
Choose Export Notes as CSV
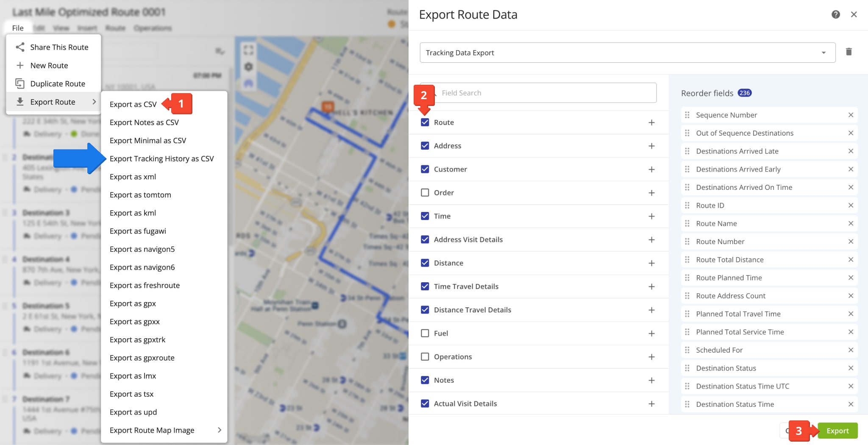pyautogui.click(x=144, y=122)
